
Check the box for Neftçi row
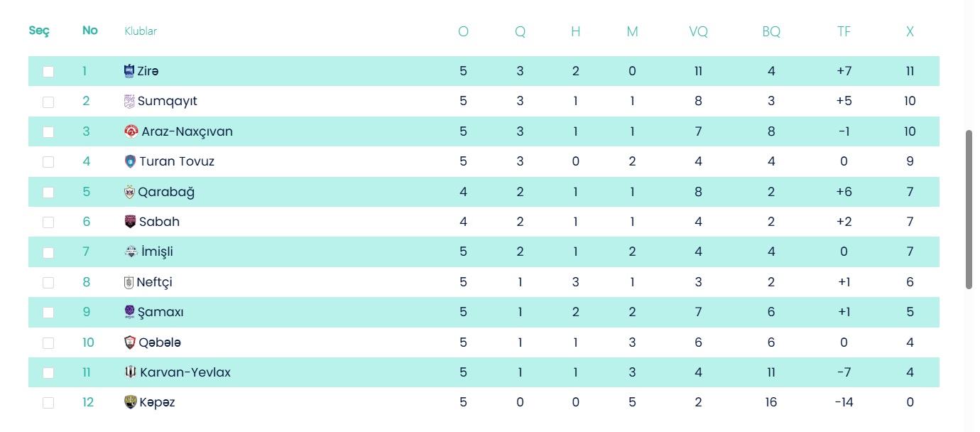[x=48, y=282]
